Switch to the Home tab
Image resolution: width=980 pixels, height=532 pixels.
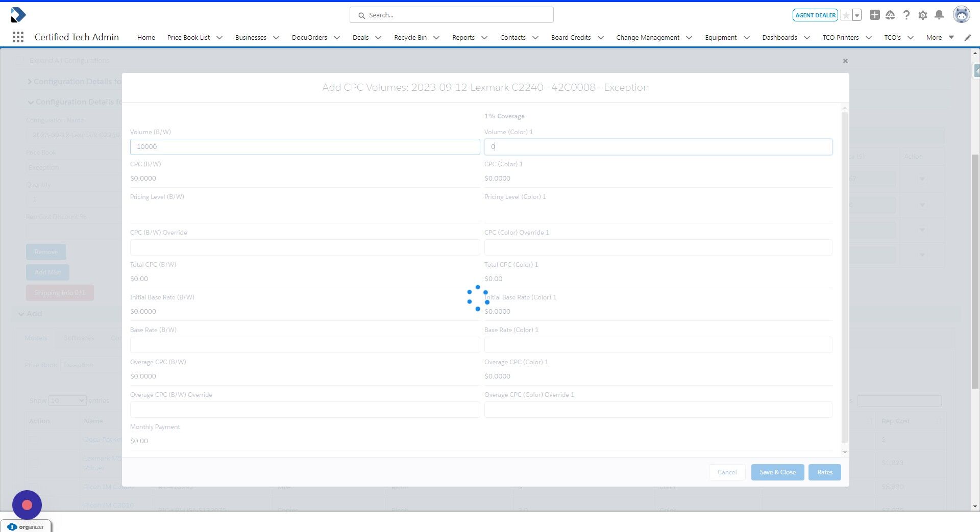click(x=146, y=37)
